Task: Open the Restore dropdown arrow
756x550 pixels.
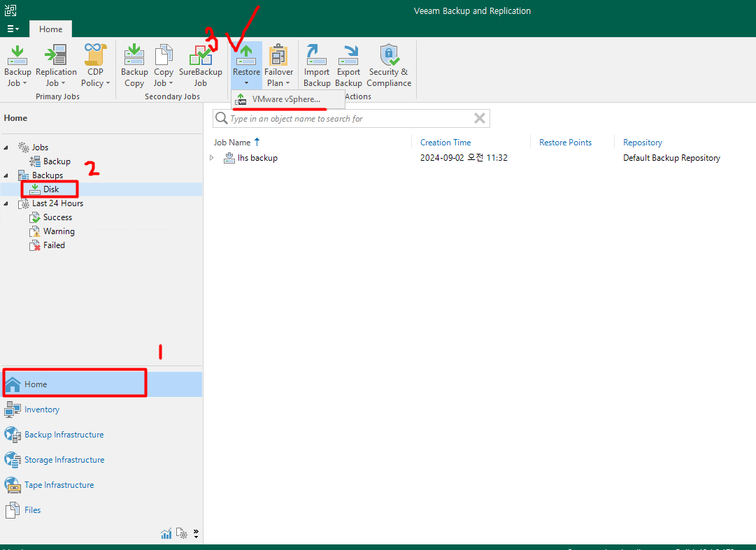Action: (x=246, y=83)
